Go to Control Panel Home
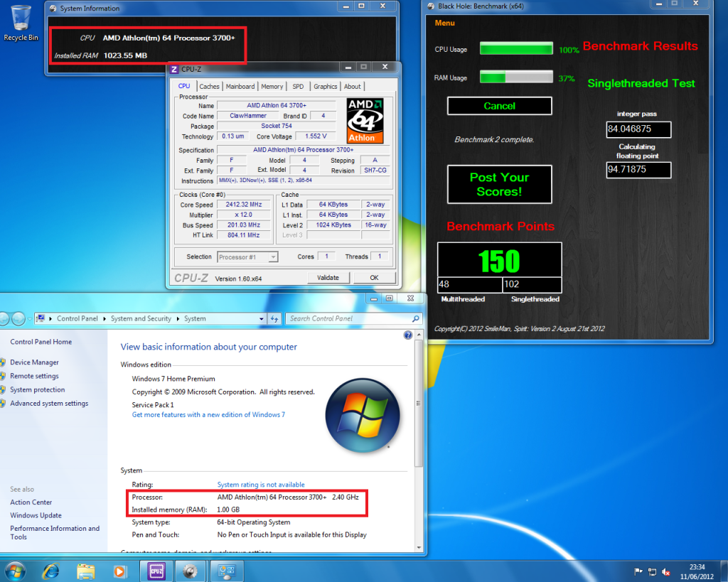This screenshot has width=728, height=582. click(x=41, y=342)
